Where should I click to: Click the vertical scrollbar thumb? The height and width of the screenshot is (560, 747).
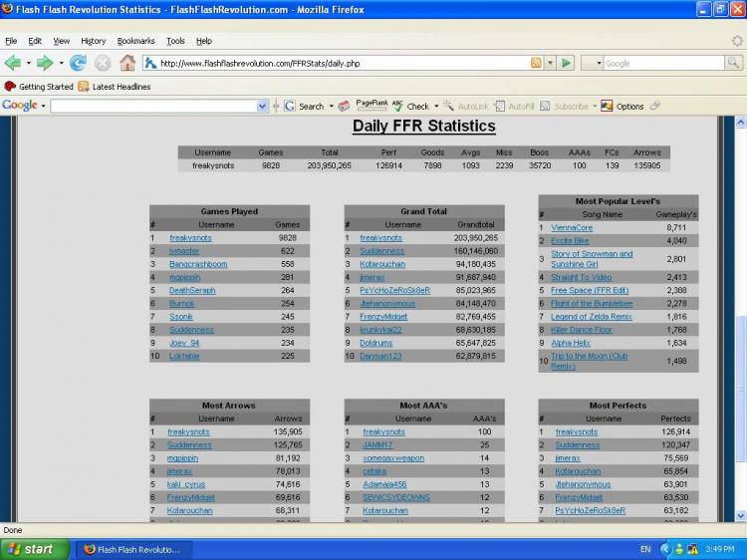[740, 389]
